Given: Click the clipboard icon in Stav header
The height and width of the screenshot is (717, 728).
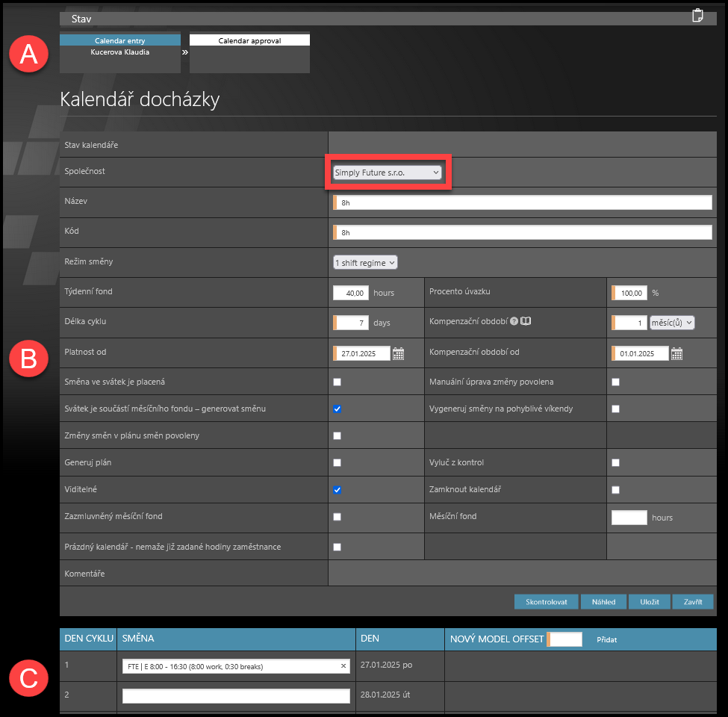Looking at the screenshot, I should pyautogui.click(x=697, y=16).
